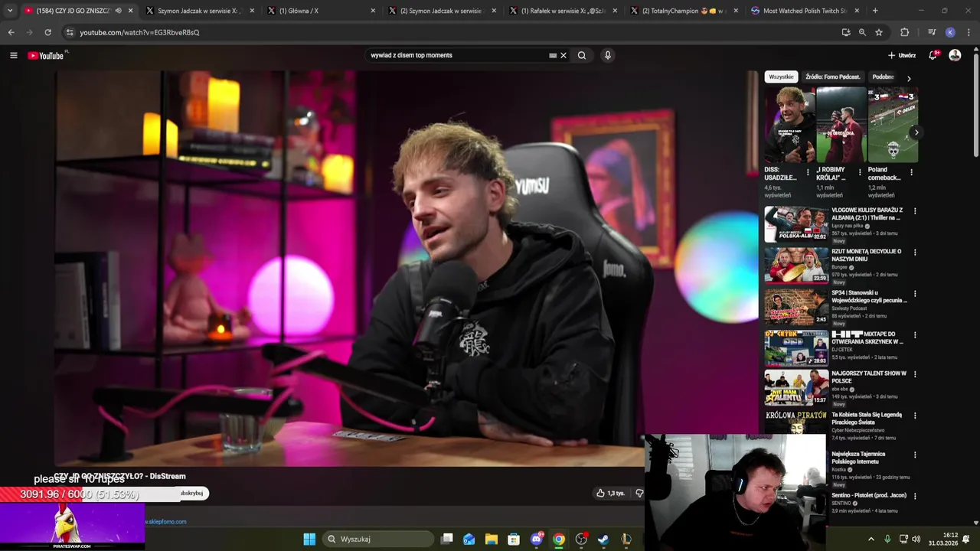Screen dimensions: 980x551
Task: Open the YouTube guide hamburger menu
Action: 13,55
